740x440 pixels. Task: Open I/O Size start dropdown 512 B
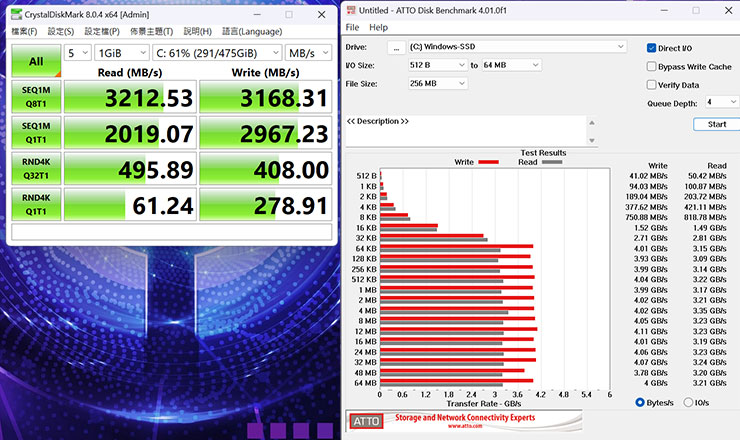point(437,65)
